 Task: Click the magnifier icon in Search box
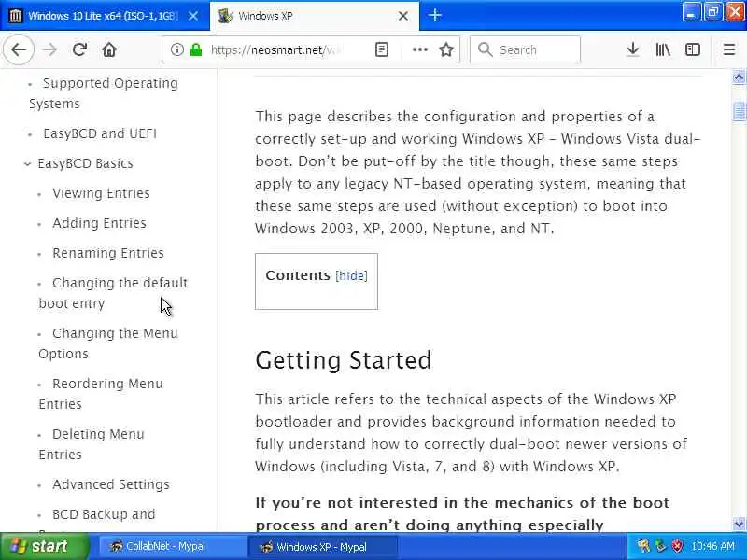pyautogui.click(x=485, y=49)
